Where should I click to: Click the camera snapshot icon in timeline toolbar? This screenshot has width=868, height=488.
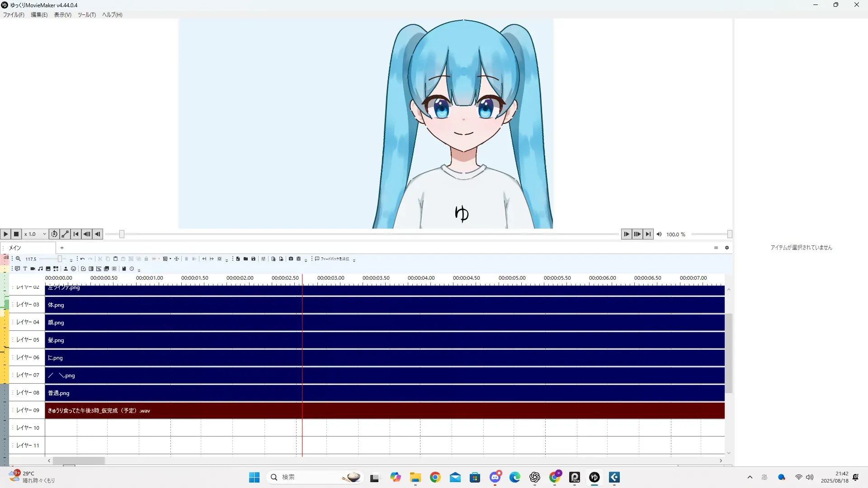click(291, 259)
